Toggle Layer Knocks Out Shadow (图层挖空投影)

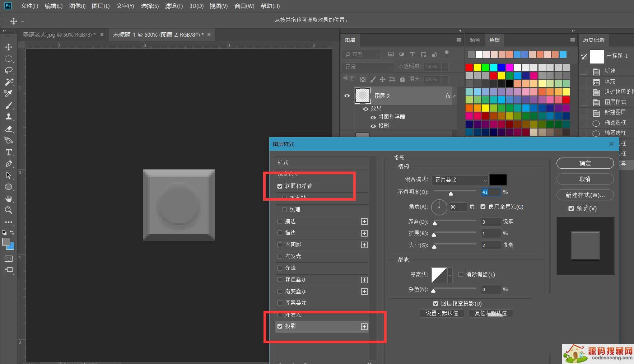435,304
